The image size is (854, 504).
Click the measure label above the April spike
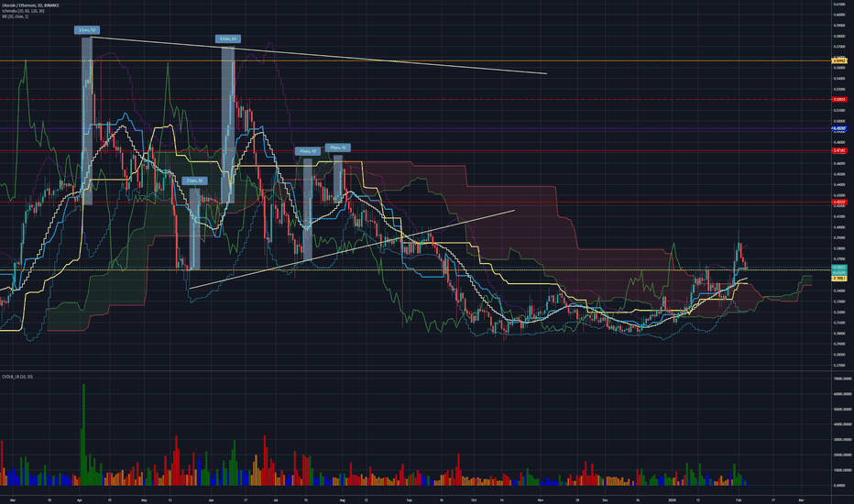[87, 30]
